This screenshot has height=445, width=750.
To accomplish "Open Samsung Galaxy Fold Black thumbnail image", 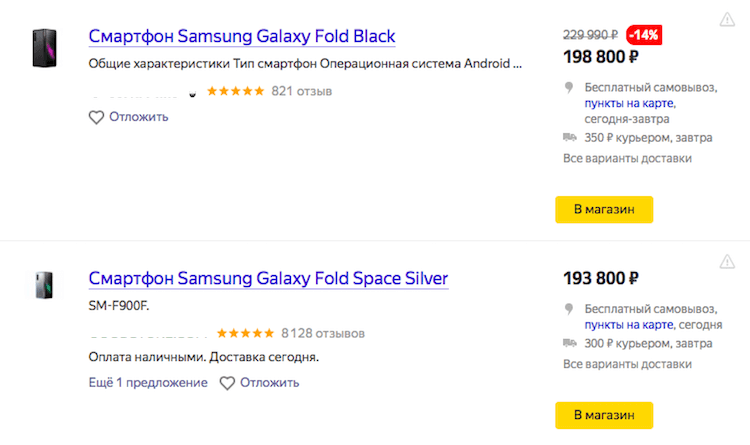I will point(43,45).
